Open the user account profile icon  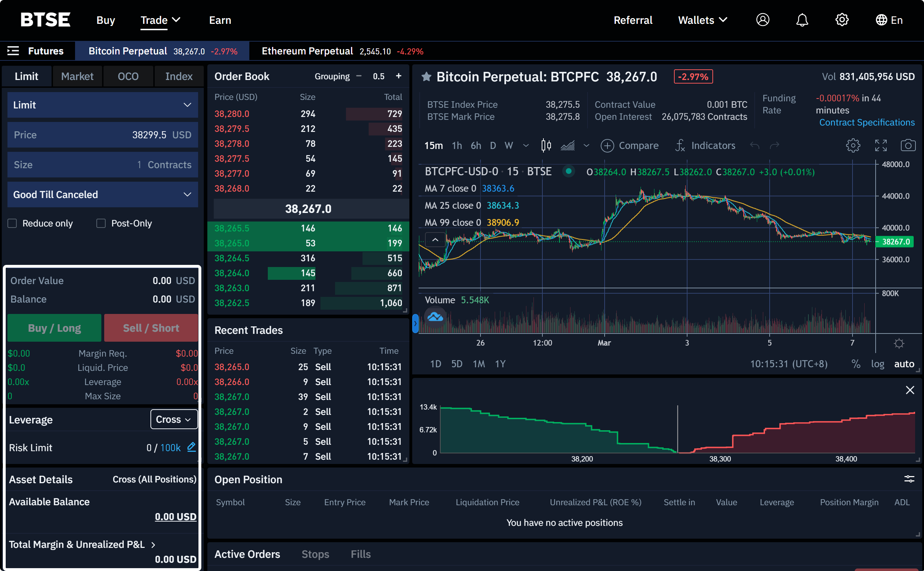(762, 20)
